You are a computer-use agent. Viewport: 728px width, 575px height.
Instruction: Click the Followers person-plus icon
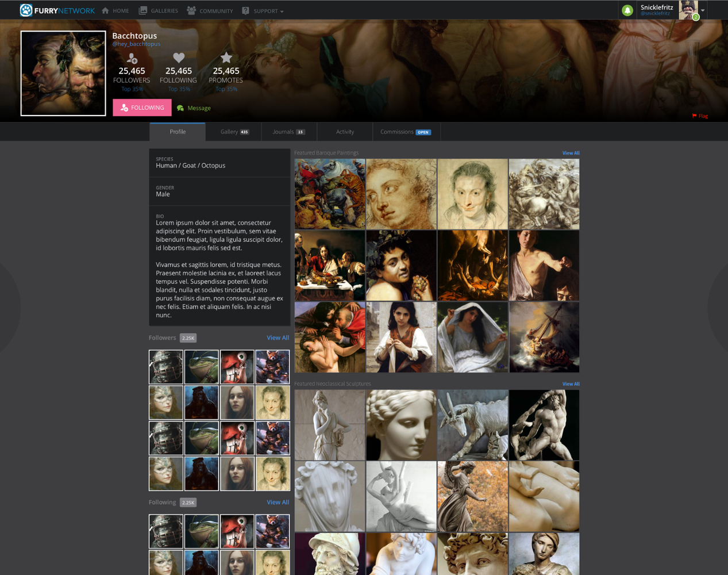coord(132,58)
